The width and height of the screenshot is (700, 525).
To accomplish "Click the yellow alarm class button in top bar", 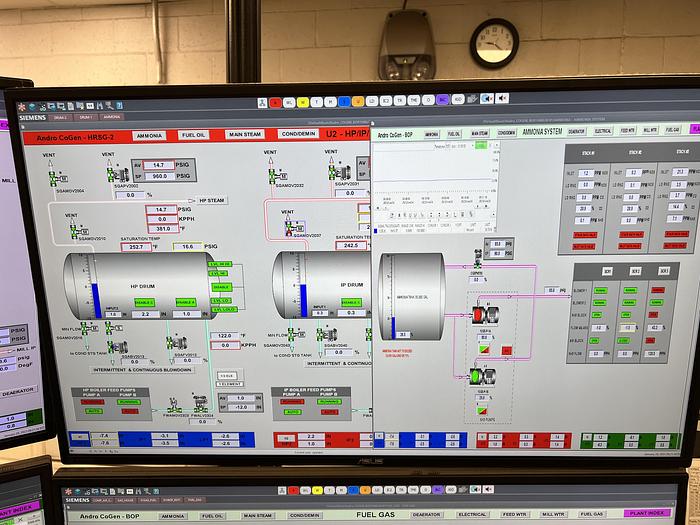I will coord(303,102).
